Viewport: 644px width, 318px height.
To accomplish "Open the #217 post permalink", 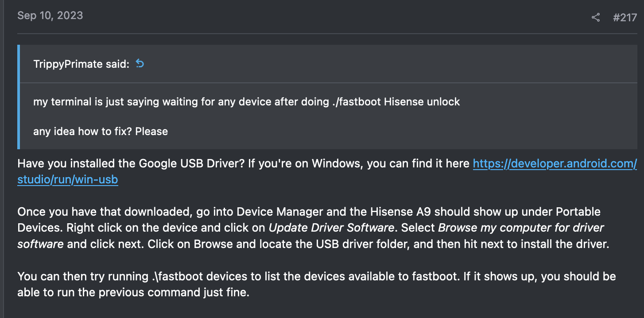I will [625, 18].
